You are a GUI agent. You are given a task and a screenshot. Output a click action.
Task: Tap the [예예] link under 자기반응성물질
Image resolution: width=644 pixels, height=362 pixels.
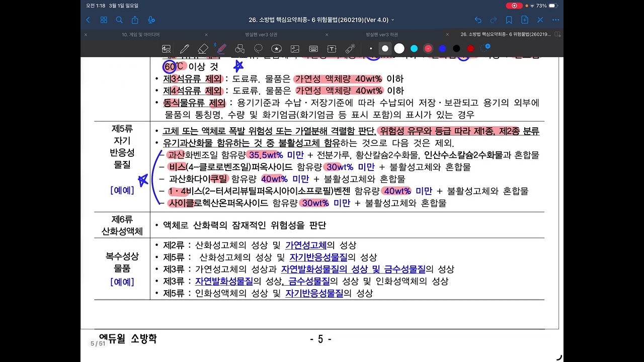tap(122, 191)
